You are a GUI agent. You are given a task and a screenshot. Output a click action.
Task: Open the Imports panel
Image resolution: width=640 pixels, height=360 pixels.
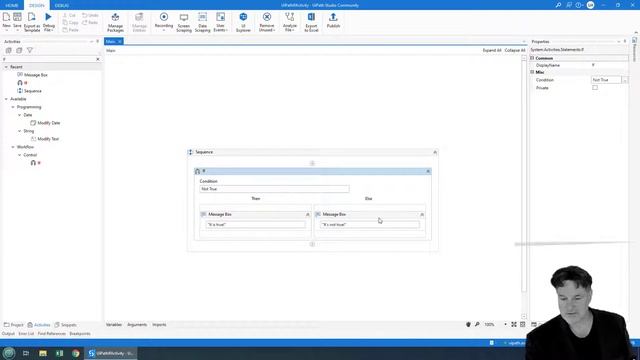click(159, 325)
